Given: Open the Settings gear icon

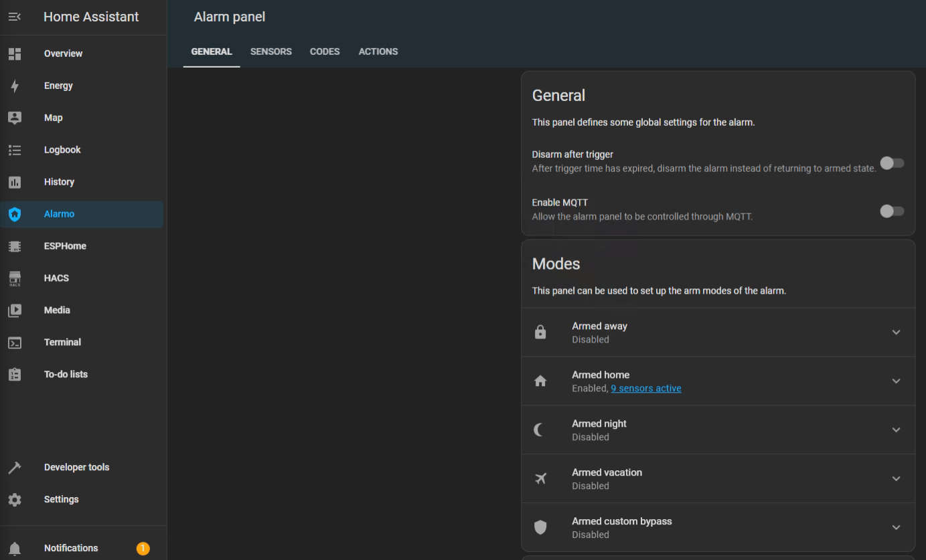Looking at the screenshot, I should pos(15,500).
